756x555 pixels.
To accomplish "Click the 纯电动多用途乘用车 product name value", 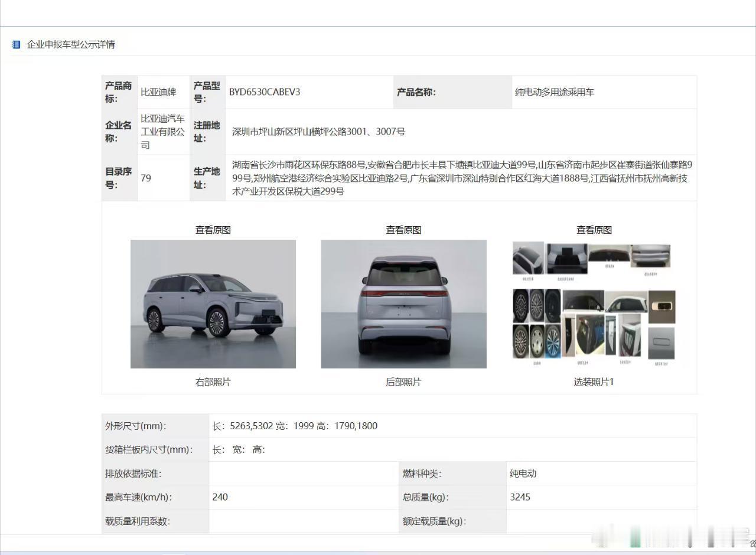I will click(x=555, y=92).
